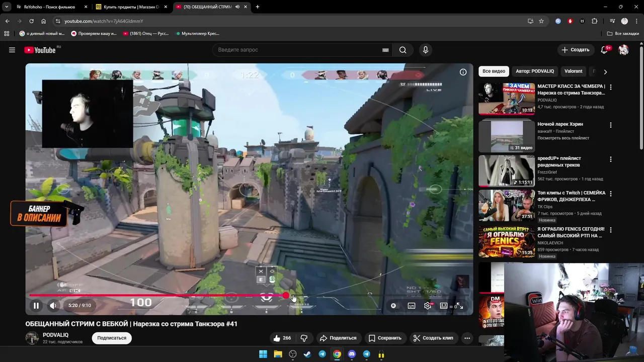Open options for the speedUP+ плейлист video

(611, 159)
